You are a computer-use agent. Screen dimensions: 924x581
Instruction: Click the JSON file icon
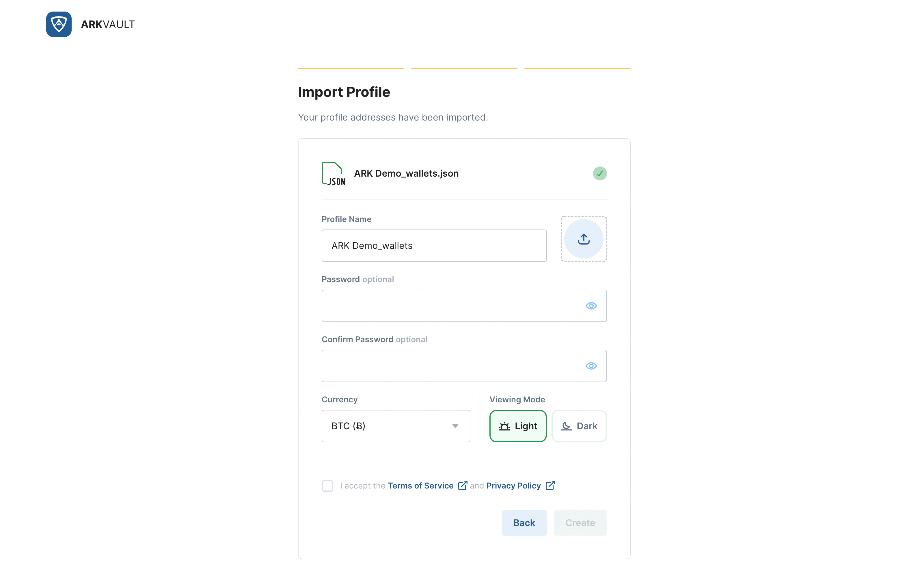pos(333,173)
